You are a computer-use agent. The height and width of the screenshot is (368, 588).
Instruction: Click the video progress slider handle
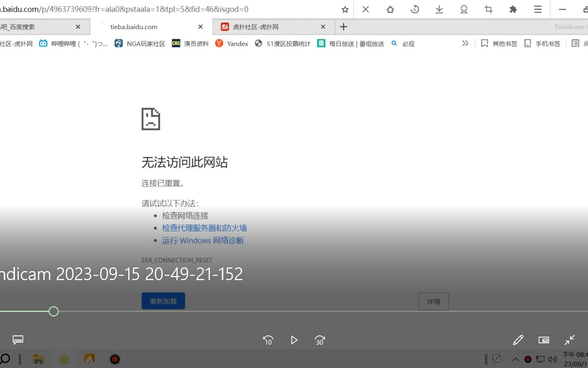point(53,312)
